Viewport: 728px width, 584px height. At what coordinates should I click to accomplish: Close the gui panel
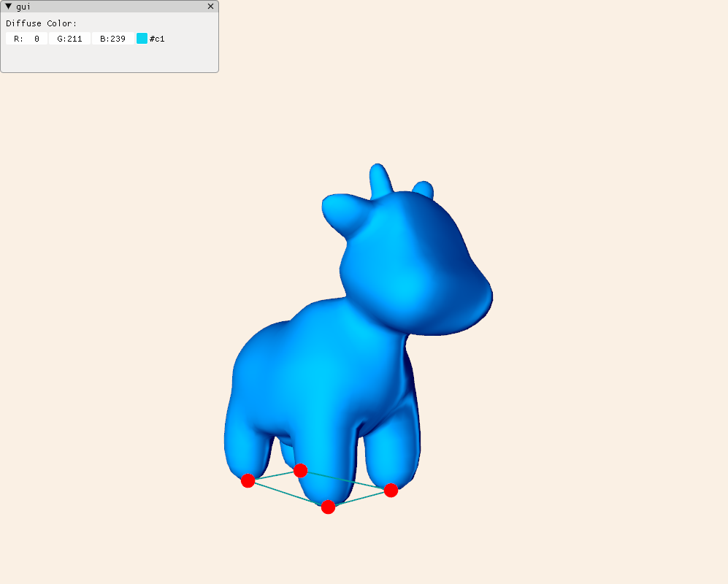tap(211, 7)
